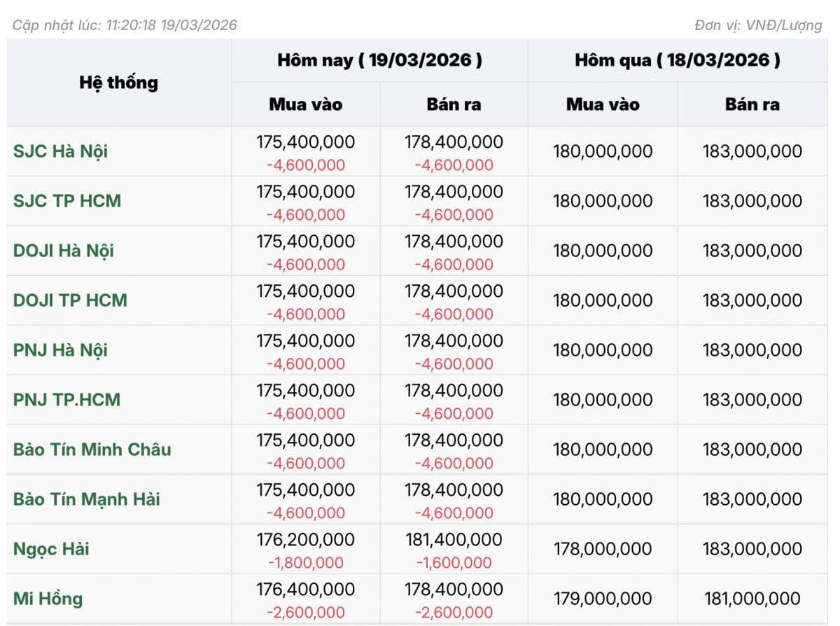
Task: Select Ngọc Hải yesterday's sell price 183,000,000
Action: coord(752,549)
